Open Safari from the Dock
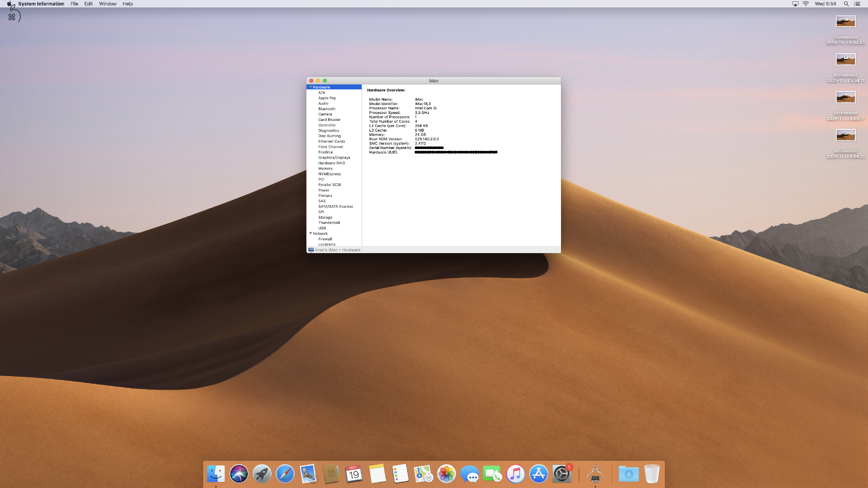 pyautogui.click(x=285, y=474)
